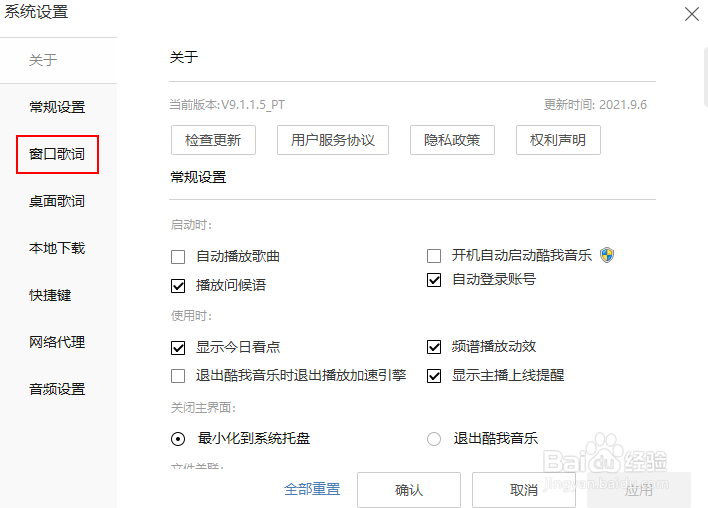Uncheck 显示主播上线提醒
Viewport: 708px width, 508px height.
tap(434, 376)
